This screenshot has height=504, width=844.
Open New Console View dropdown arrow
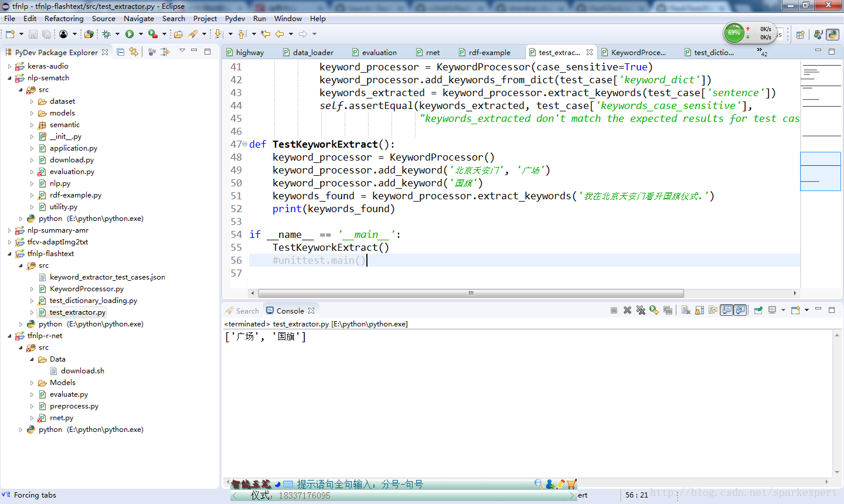point(806,310)
